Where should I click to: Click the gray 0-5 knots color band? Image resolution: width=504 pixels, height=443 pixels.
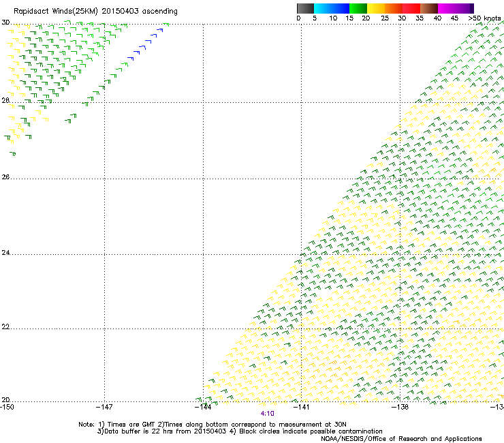click(305, 8)
